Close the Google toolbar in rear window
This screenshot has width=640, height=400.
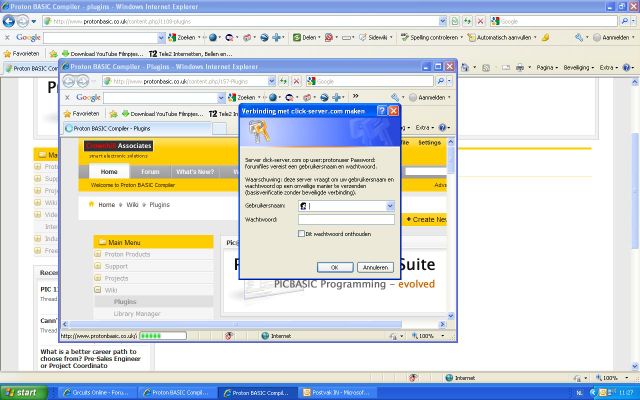[7, 37]
